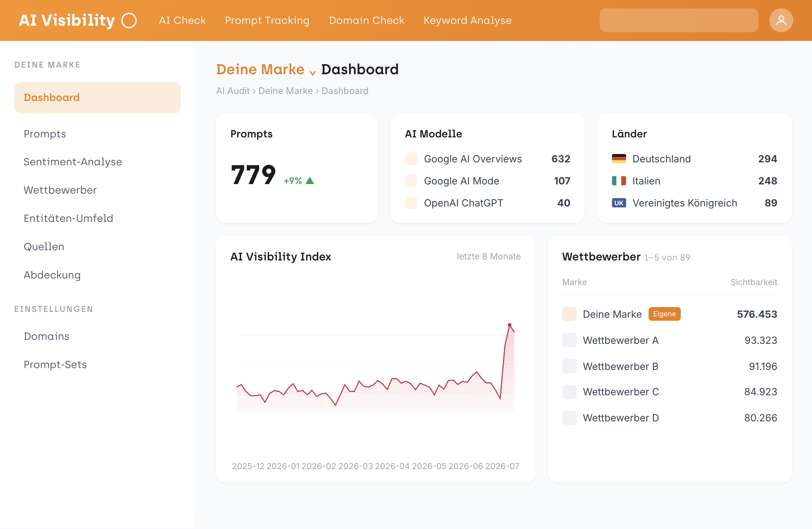Viewport: 812px width, 529px height.
Task: Click the 2025-12 label on the chart axis
Action: (248, 466)
